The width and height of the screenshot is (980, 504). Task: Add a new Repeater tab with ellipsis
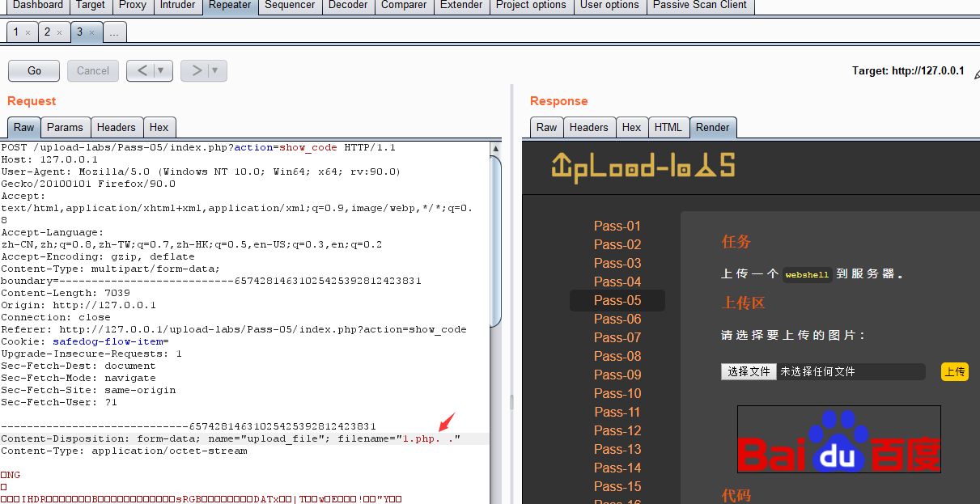point(115,32)
